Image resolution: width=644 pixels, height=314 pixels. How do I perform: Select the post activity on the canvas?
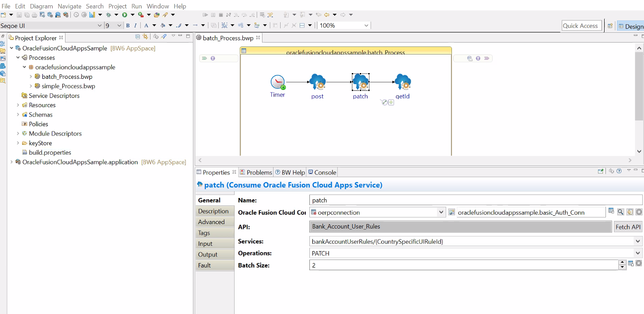click(x=317, y=81)
